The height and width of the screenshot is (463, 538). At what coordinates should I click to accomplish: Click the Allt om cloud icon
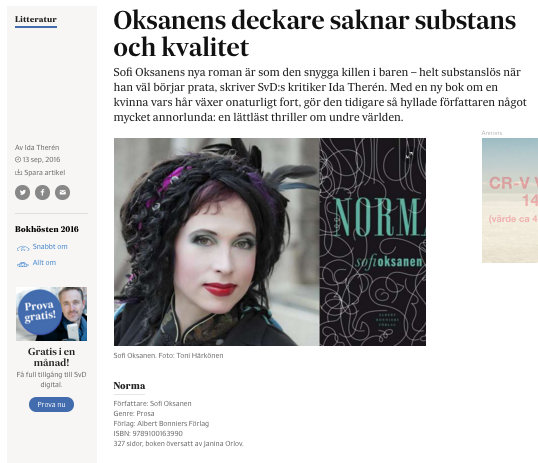tap(23, 264)
